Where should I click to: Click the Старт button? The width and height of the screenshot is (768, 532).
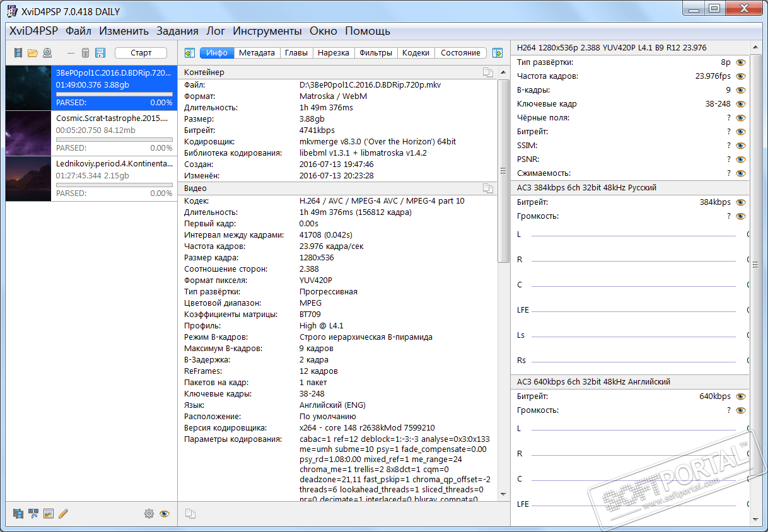pyautogui.click(x=141, y=53)
